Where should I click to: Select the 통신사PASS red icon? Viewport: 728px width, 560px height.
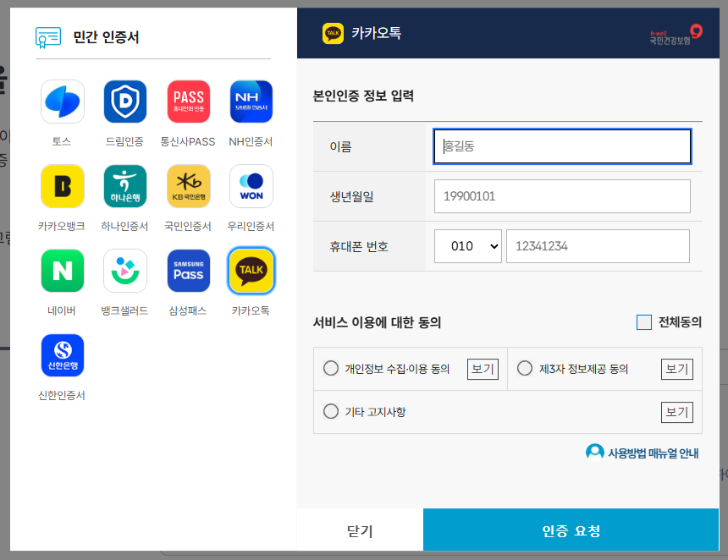[189, 102]
